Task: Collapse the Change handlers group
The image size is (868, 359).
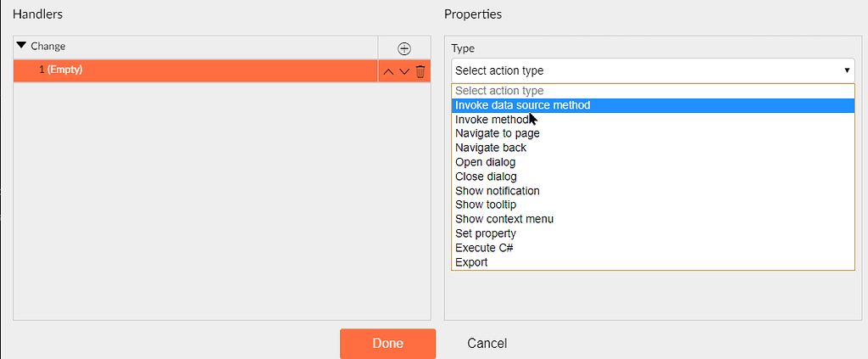Action: tap(21, 46)
